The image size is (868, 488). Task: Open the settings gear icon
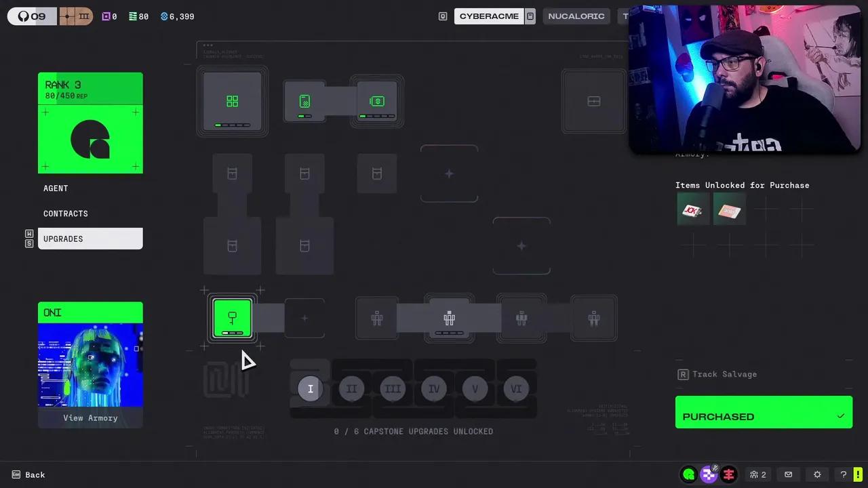point(817,474)
